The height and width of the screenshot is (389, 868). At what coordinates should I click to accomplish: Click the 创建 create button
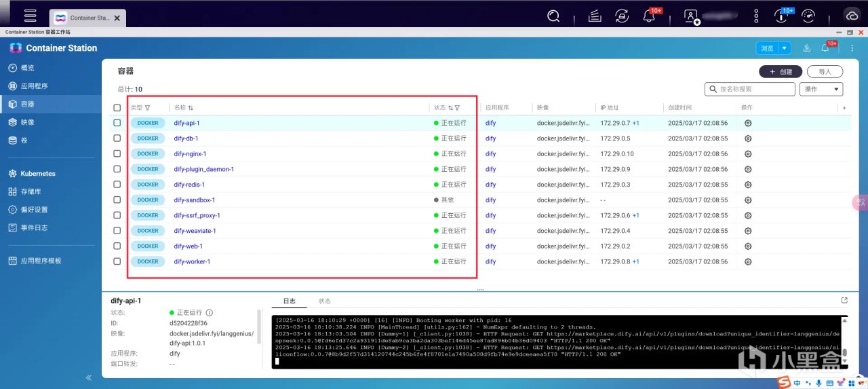click(781, 71)
